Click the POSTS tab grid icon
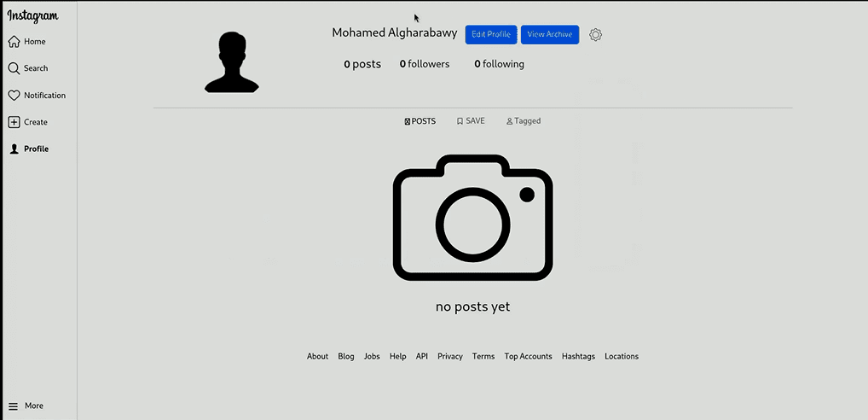The width and height of the screenshot is (868, 420). pos(408,121)
